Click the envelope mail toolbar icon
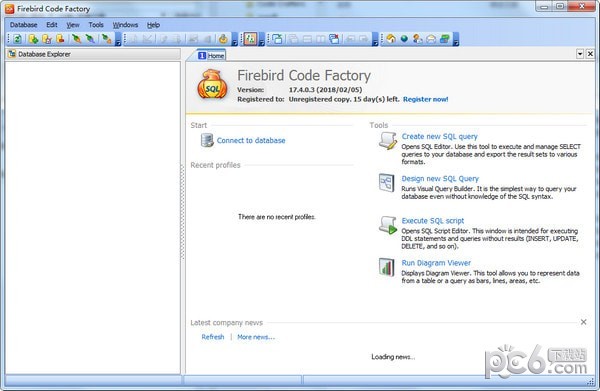The image size is (600, 391). pos(431,39)
